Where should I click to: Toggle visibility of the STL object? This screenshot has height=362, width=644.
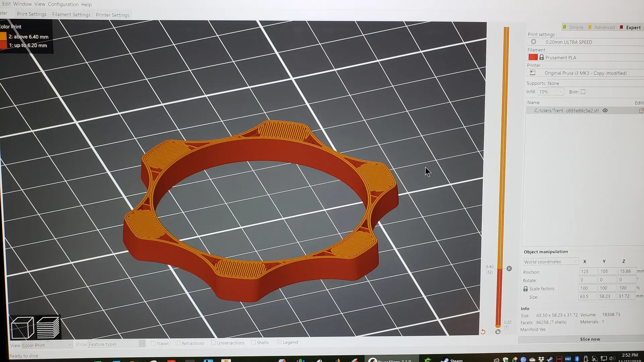(x=605, y=110)
